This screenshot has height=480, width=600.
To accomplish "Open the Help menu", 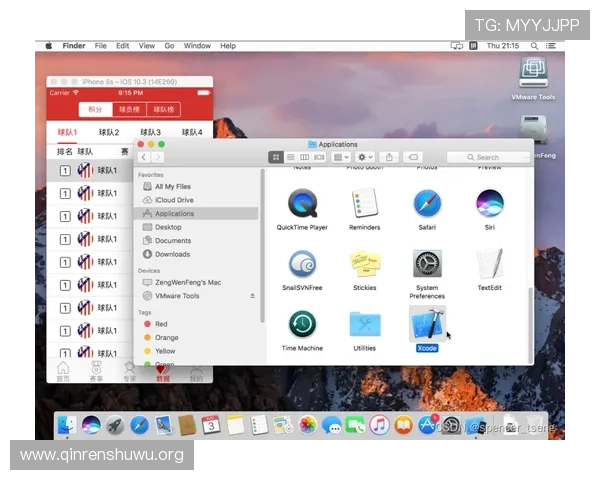I will (x=228, y=46).
